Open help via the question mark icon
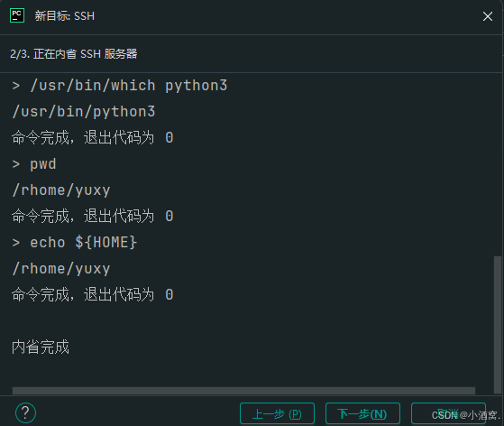504x426 pixels. coord(25,412)
